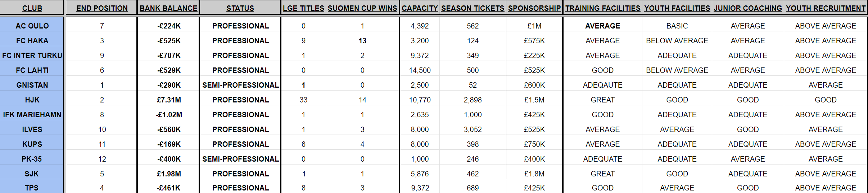Click the TRAINING FACILITIES header

(x=603, y=8)
